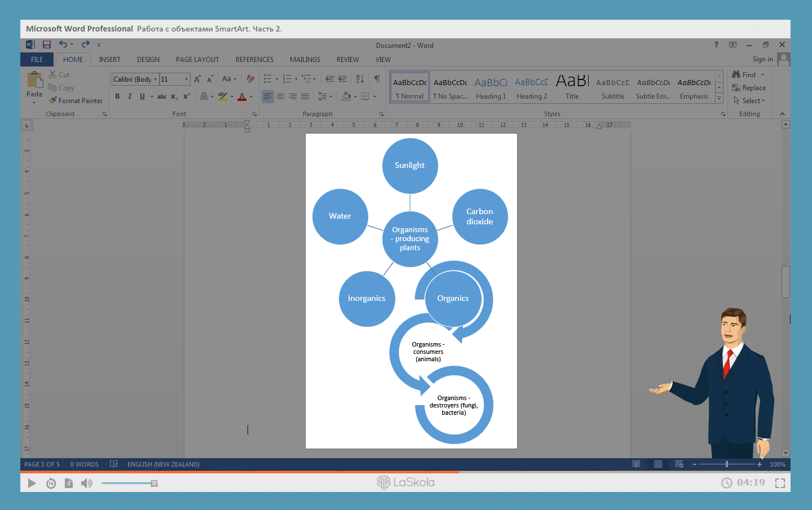Click the Sort A-Z icon

tap(360, 79)
